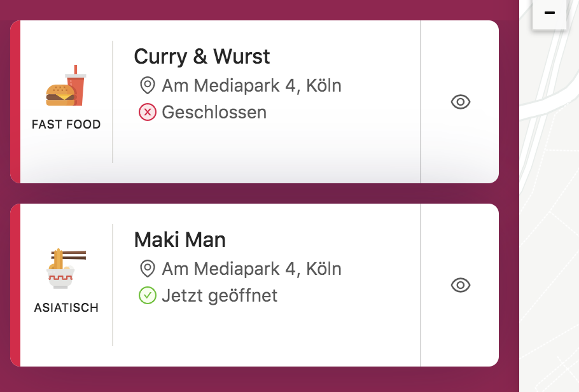Select the ASIATISCH category label
Viewport: 579px width, 392px height.
point(66,308)
